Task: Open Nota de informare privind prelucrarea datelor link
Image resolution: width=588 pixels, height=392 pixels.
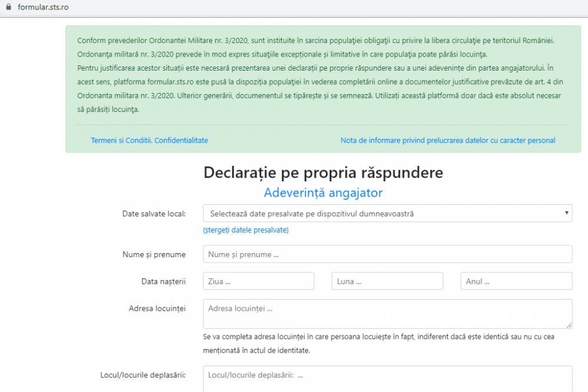Action: pyautogui.click(x=447, y=140)
